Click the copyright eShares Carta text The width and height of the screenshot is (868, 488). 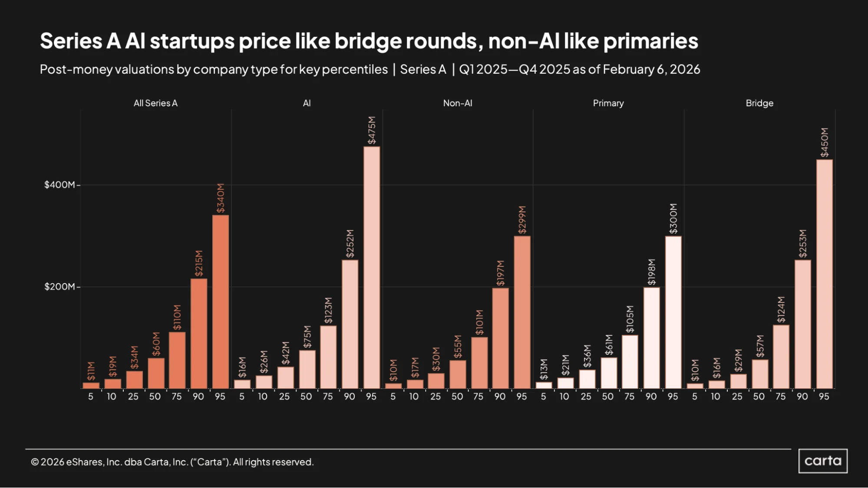point(172,462)
